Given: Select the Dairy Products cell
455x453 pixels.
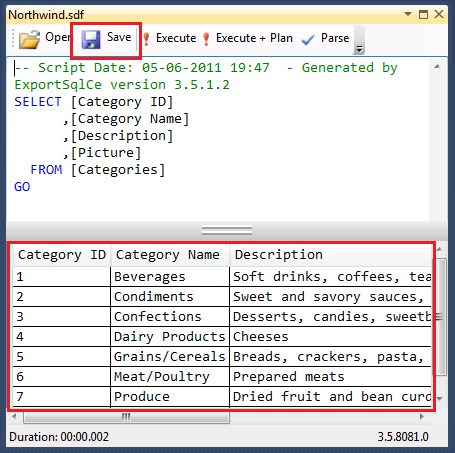Looking at the screenshot, I should coord(170,337).
